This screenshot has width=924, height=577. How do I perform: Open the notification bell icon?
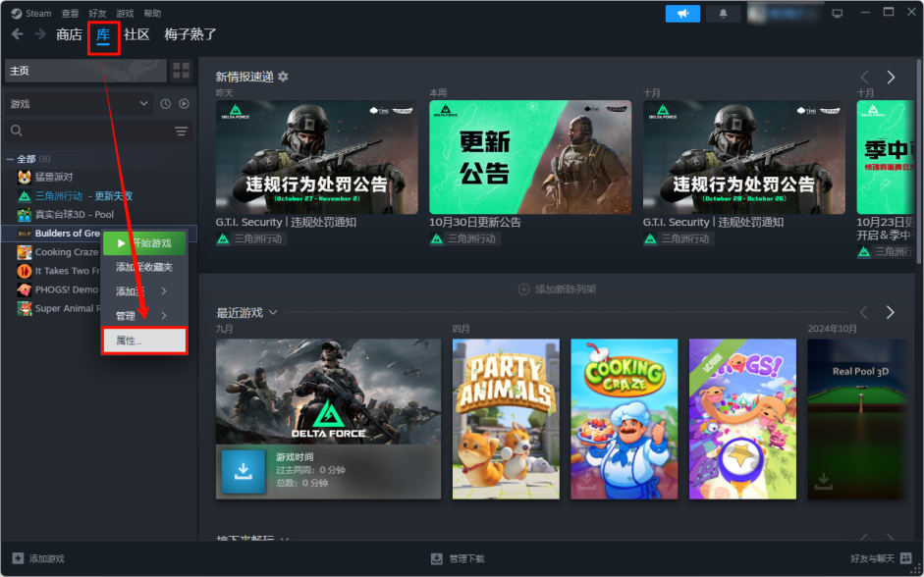pos(723,13)
